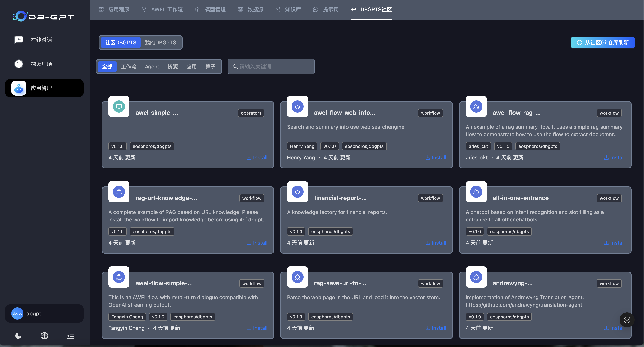Image resolution: width=644 pixels, height=347 pixels.
Task: Click the dbgpt username label
Action: (x=33, y=314)
